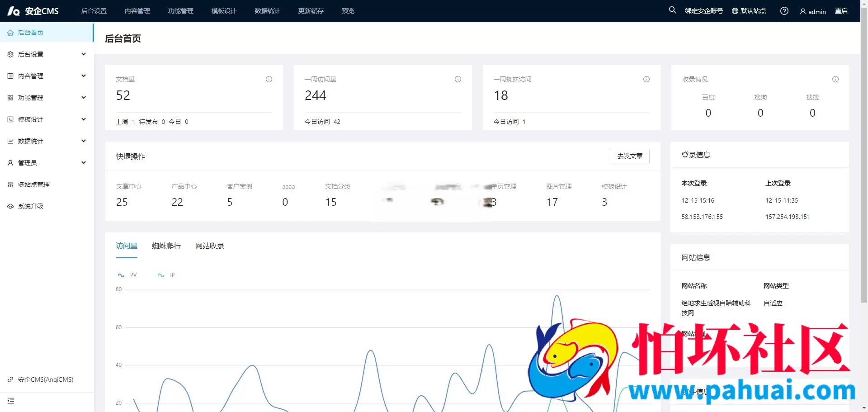
Task: Open 安企CMS(AnqiCMS) link in sidebar
Action: tap(45, 379)
